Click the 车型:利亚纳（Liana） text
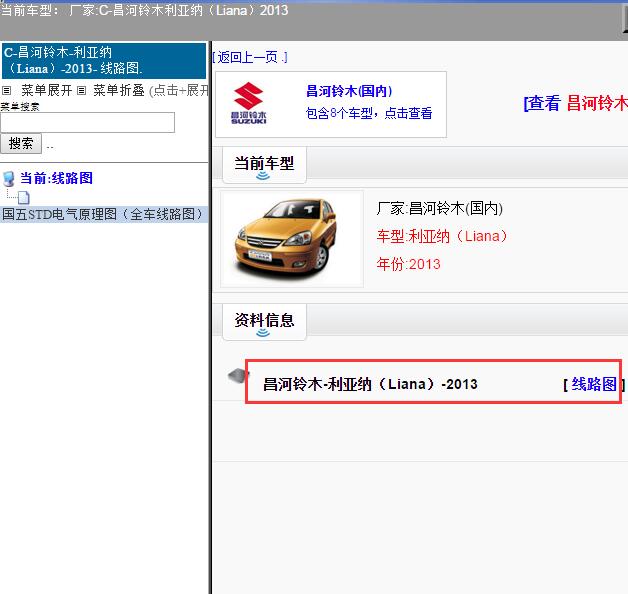628x594 pixels. 442,236
